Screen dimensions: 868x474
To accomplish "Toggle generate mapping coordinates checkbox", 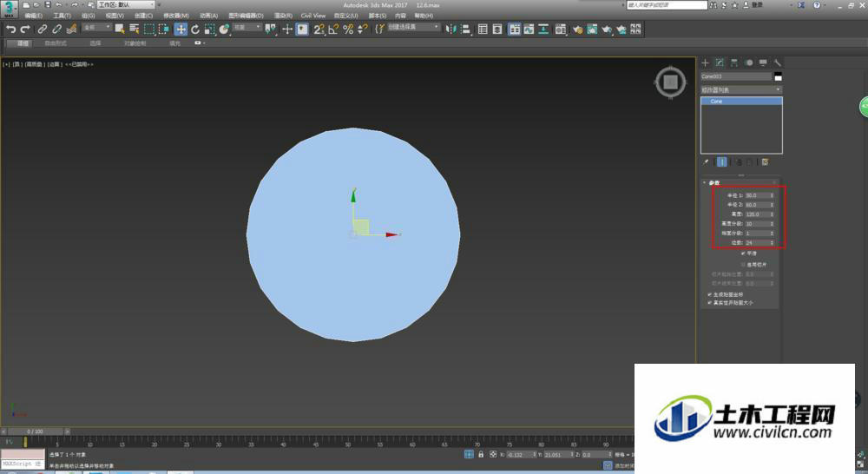I will pyautogui.click(x=710, y=294).
